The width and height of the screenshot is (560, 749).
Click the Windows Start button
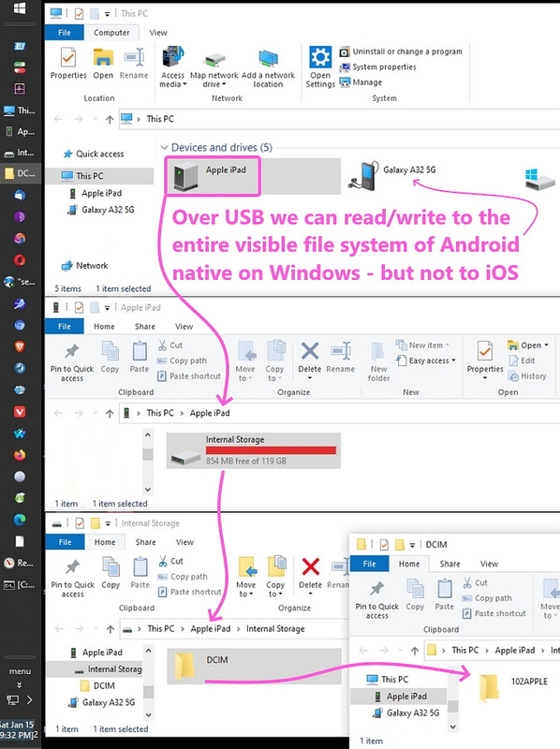click(20, 8)
